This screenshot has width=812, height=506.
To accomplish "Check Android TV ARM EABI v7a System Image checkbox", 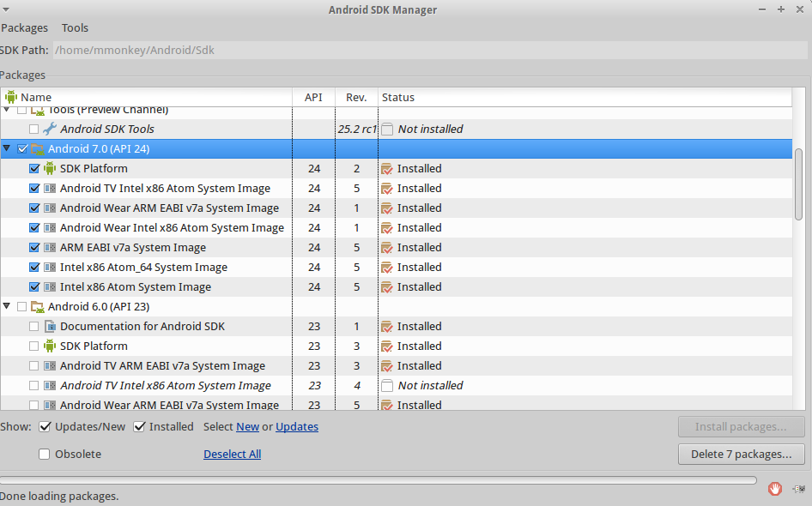I will [33, 366].
